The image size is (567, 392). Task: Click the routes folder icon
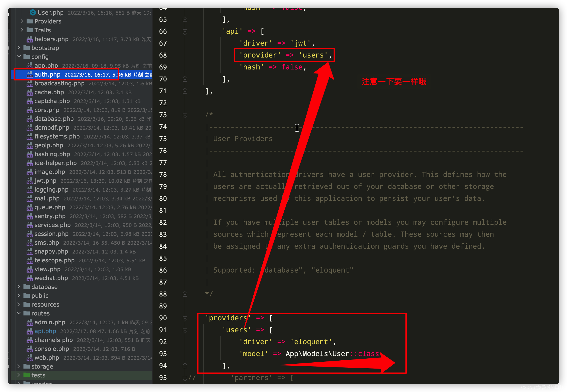tap(27, 313)
